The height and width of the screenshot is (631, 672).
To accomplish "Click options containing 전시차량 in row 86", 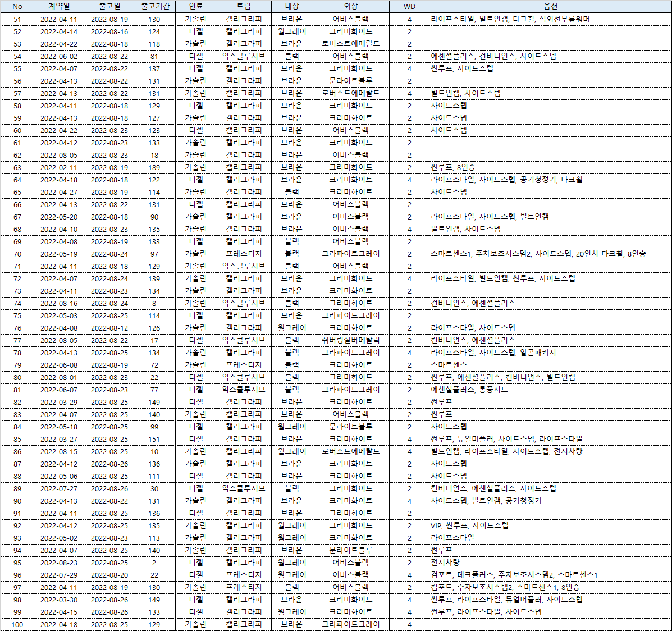I will point(506,452).
